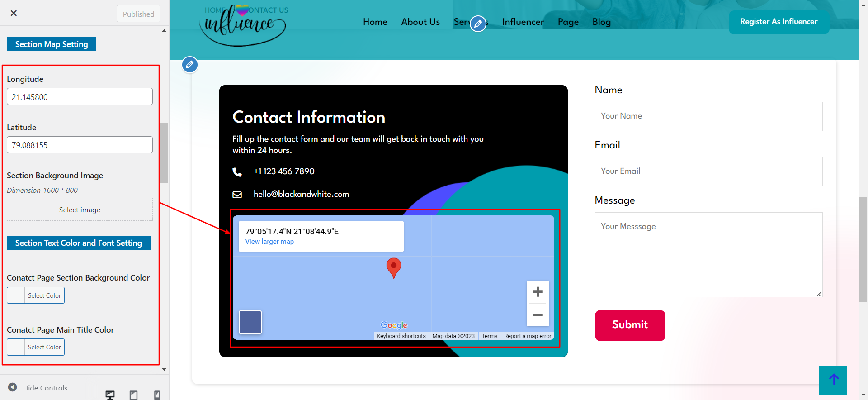The height and width of the screenshot is (400, 868).
Task: Zoom in on the map with plus icon
Action: (x=538, y=292)
